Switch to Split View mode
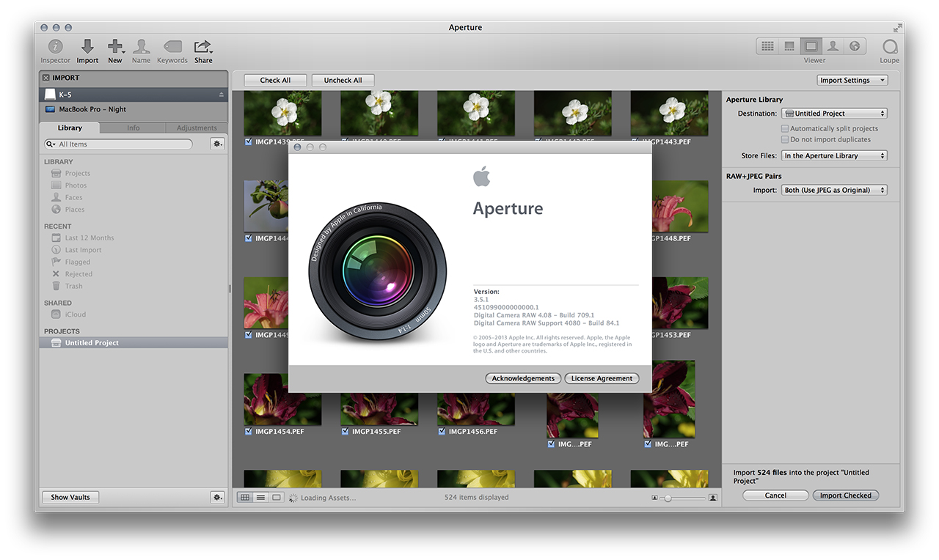The width and height of the screenshot is (939, 560). tap(789, 46)
